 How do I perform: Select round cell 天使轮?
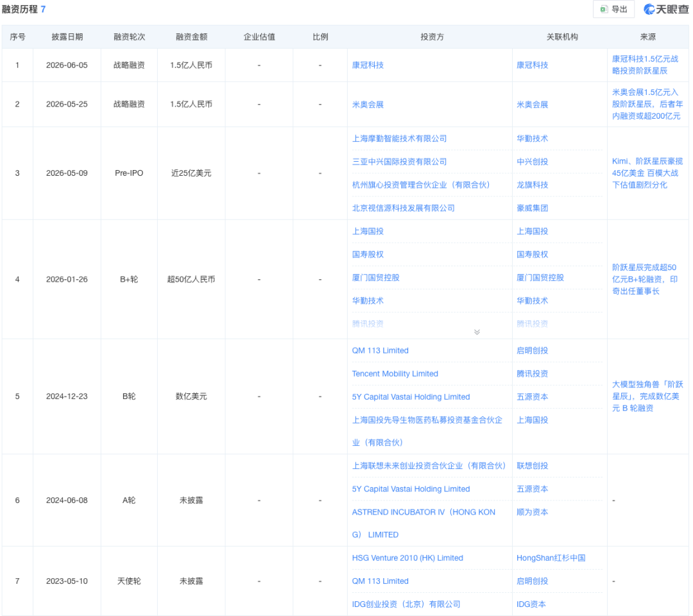129,581
